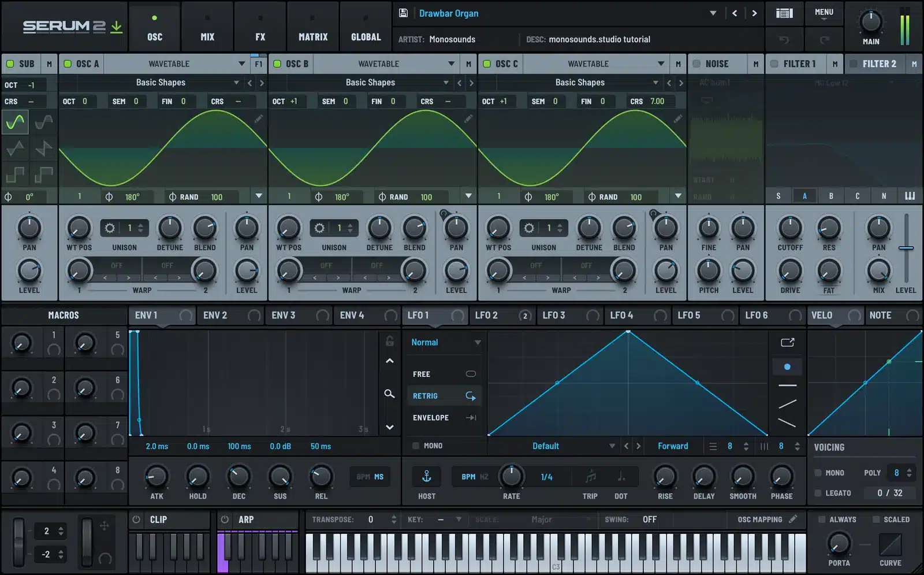
Task: Click the TRANSPOSE value stepper
Action: 394,520
